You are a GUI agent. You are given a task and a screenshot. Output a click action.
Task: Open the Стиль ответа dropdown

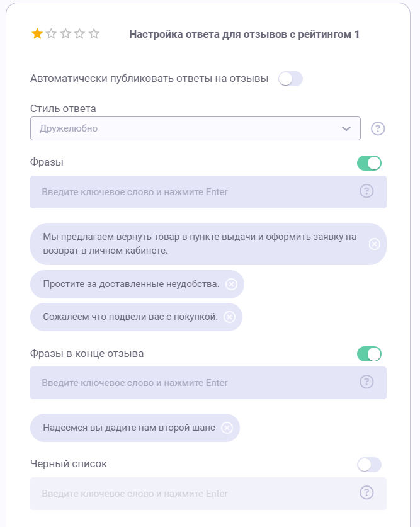(x=189, y=128)
